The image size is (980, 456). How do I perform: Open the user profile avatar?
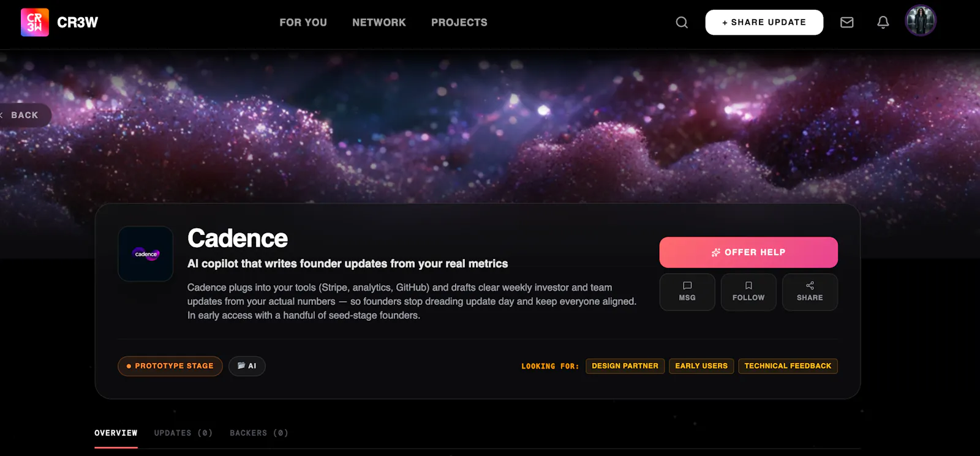tap(921, 21)
